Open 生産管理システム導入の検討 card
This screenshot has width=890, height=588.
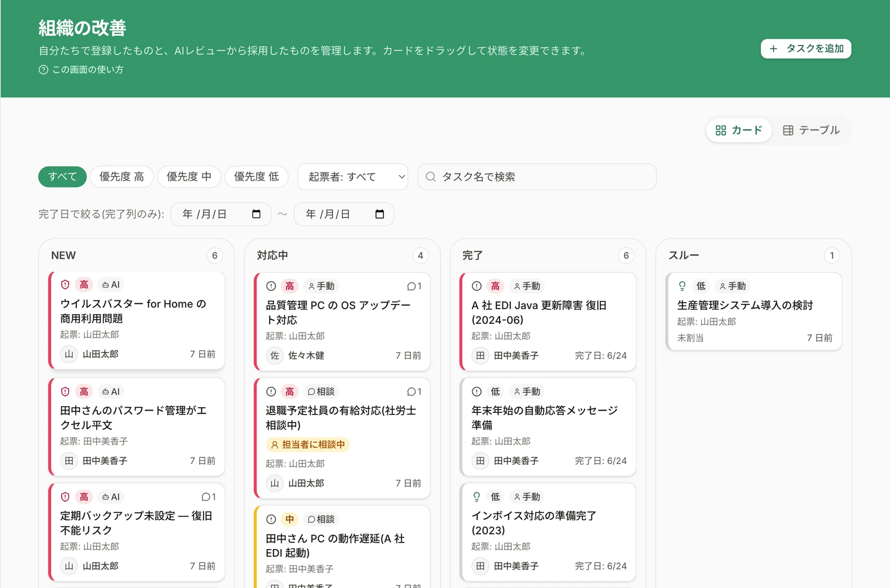click(754, 312)
